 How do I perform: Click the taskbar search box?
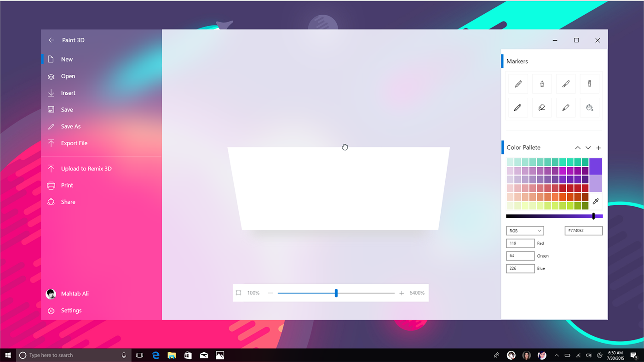pyautogui.click(x=74, y=355)
